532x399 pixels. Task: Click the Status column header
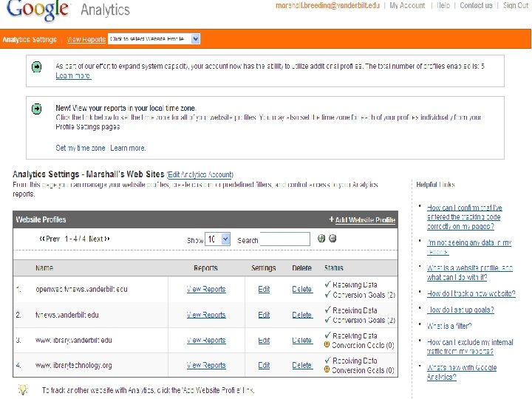[x=334, y=268]
